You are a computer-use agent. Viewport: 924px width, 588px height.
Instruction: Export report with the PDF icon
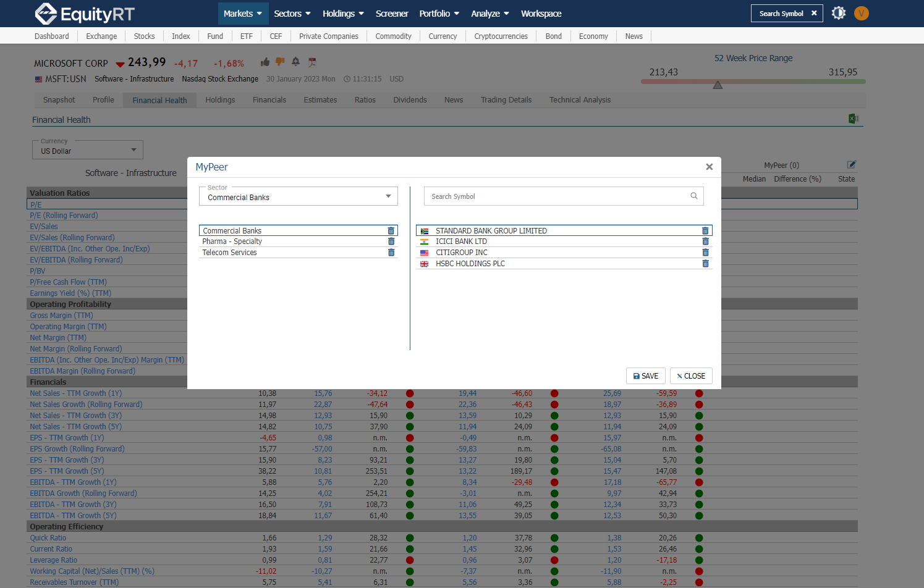pos(312,62)
